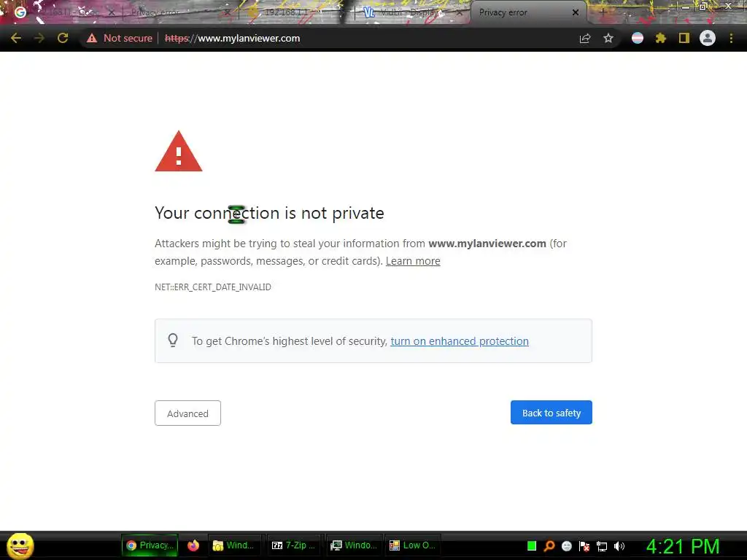Click the 4:21 PM taskbar clock
Viewport: 747px width, 560px height.
[x=683, y=546]
